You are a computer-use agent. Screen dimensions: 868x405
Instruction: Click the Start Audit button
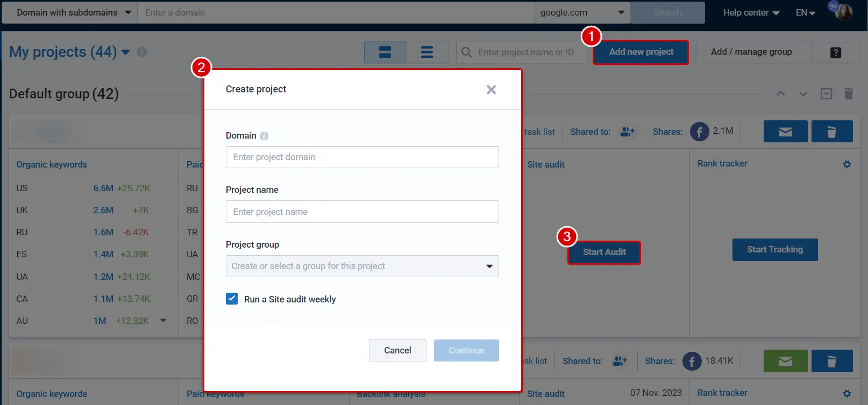(604, 252)
